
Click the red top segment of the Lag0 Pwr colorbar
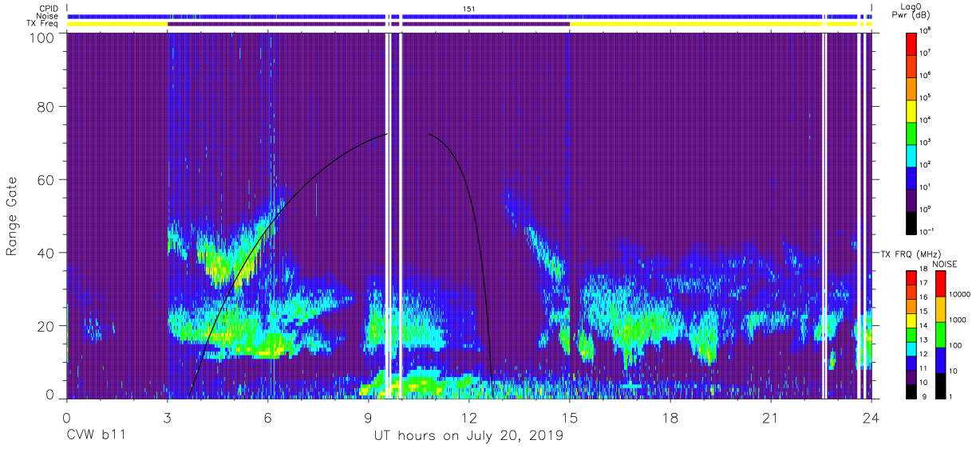(912, 43)
